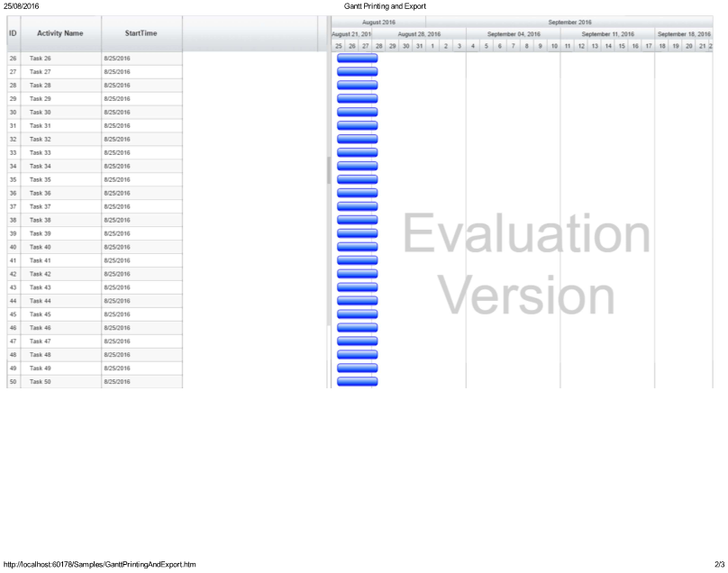Click the September 18, 2016 week header
This screenshot has width=728, height=573.
click(684, 34)
